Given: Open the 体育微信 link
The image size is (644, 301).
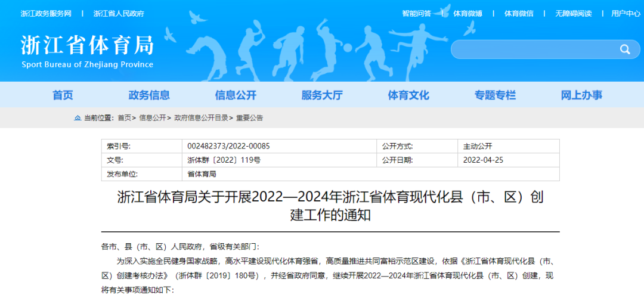Looking at the screenshot, I should (519, 13).
